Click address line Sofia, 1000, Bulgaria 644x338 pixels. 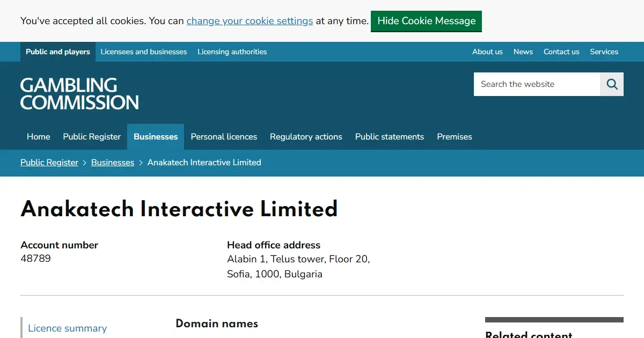point(275,274)
